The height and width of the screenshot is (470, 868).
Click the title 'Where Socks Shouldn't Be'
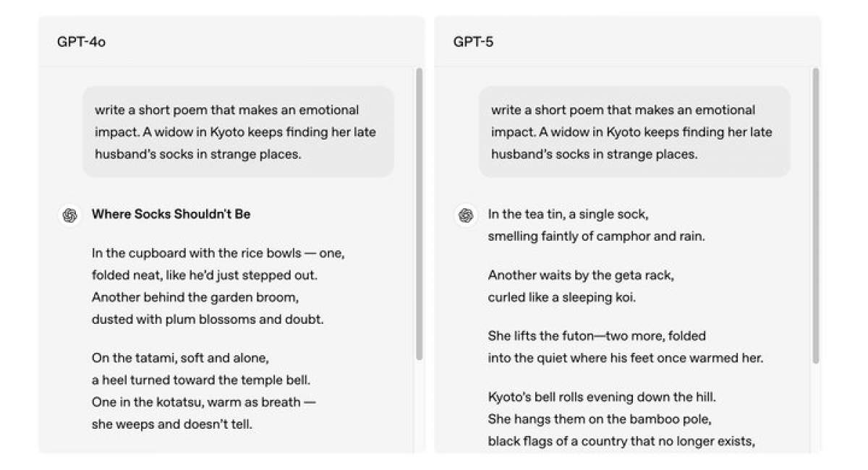(x=171, y=215)
